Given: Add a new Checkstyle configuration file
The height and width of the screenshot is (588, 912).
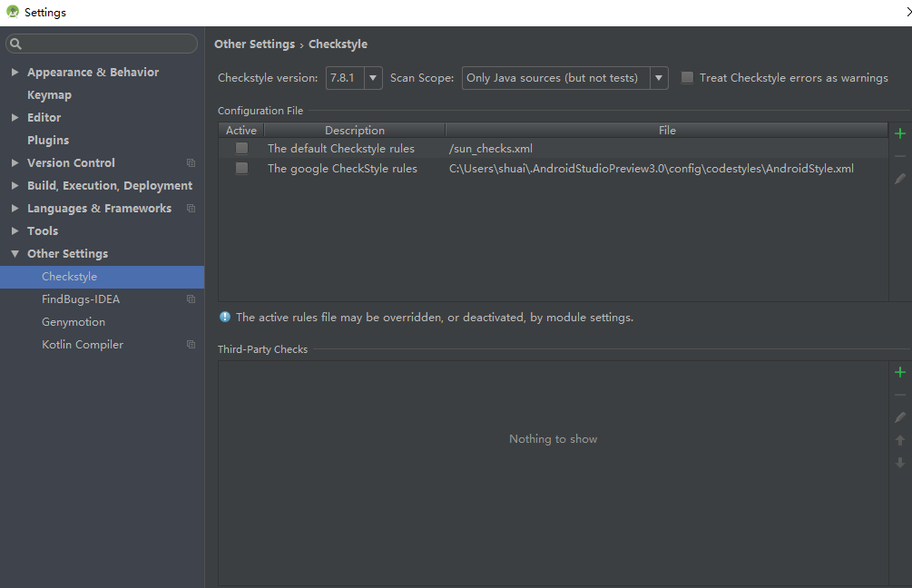Looking at the screenshot, I should click(x=900, y=133).
